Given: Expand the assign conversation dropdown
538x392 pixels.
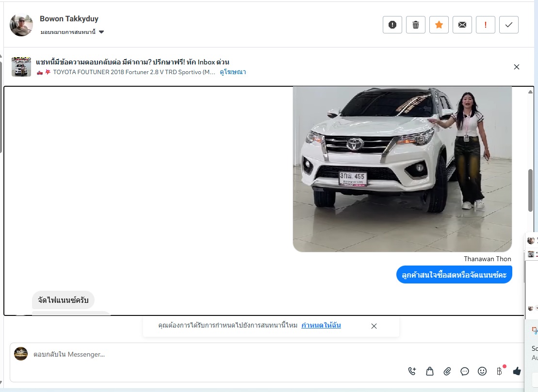Looking at the screenshot, I should [72, 32].
